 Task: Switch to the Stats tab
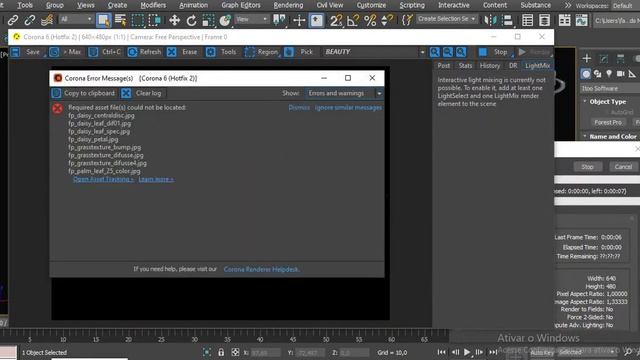pyautogui.click(x=465, y=65)
